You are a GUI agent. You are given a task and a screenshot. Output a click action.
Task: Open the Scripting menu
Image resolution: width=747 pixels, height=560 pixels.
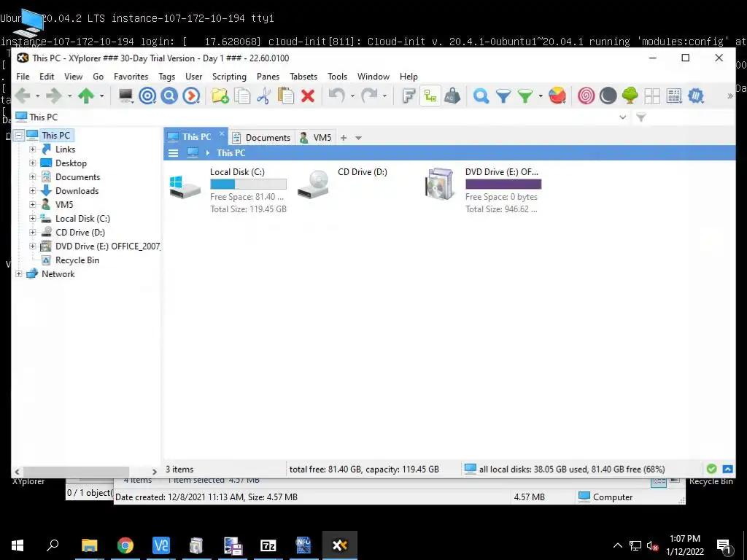pyautogui.click(x=229, y=76)
